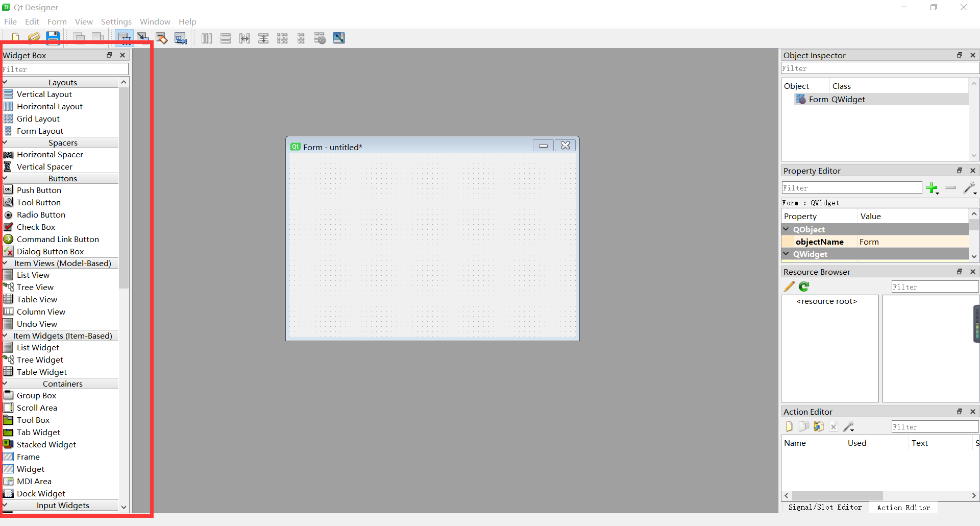Click Remove Dynamic Property minus icon
This screenshot has width=980, height=526.
[x=950, y=187]
